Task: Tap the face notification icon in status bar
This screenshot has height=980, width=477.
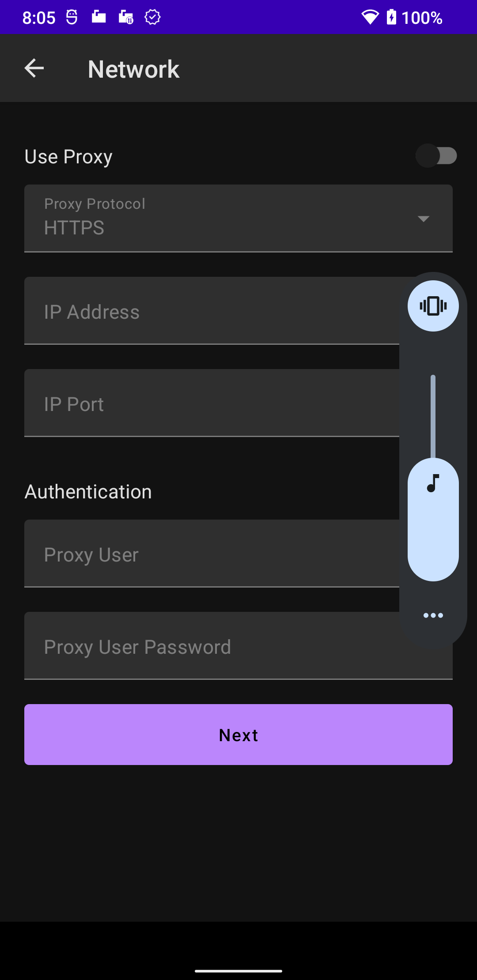Action: click(x=72, y=17)
